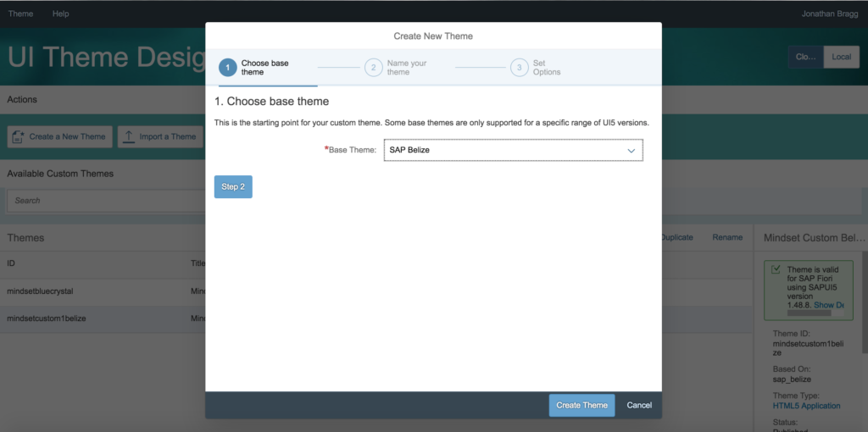Click the Base Theme dropdown arrow

click(x=631, y=151)
